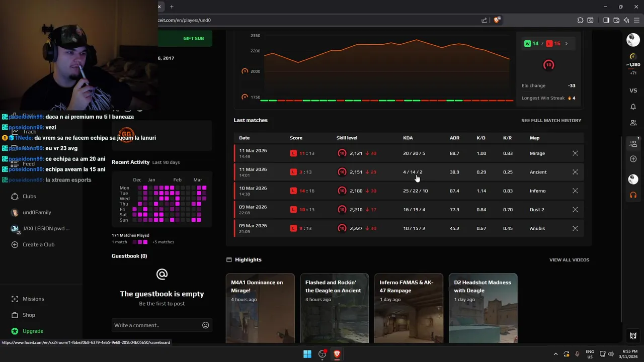Open the Upgrade link in left sidebar
644x362 pixels.
(x=33, y=331)
